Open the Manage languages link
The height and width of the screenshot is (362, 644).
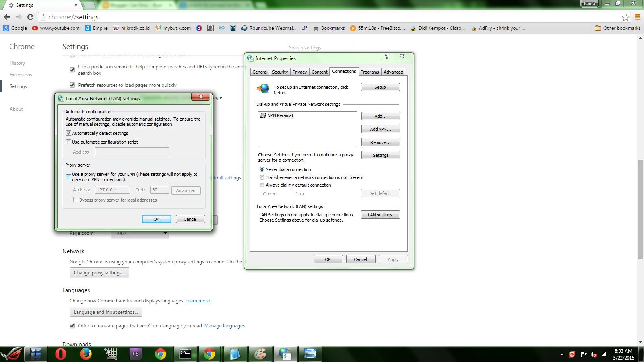coord(225,326)
